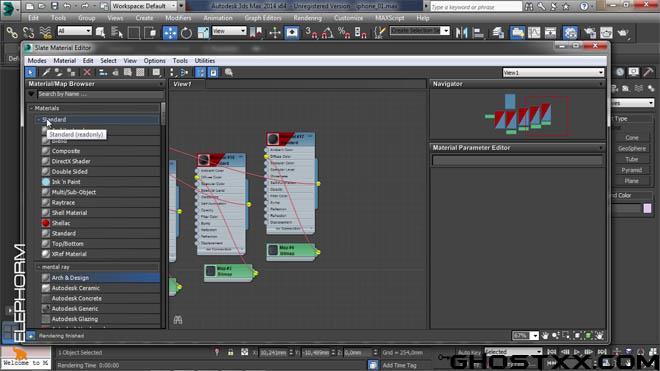Select Multi/Sub-Object material
Image resolution: width=660 pixels, height=371 pixels.
tap(100, 192)
